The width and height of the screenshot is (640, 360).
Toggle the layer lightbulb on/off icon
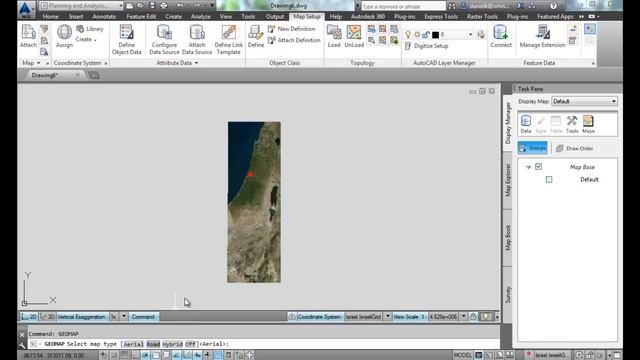click(408, 35)
